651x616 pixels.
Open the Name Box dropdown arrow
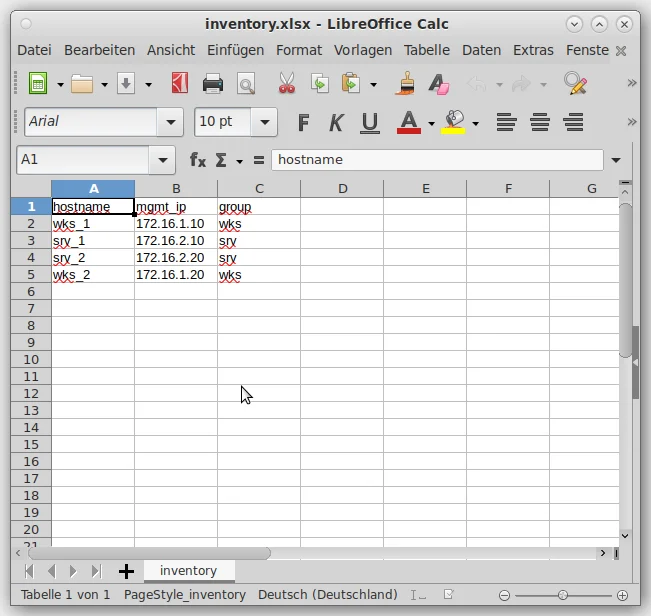pos(162,160)
